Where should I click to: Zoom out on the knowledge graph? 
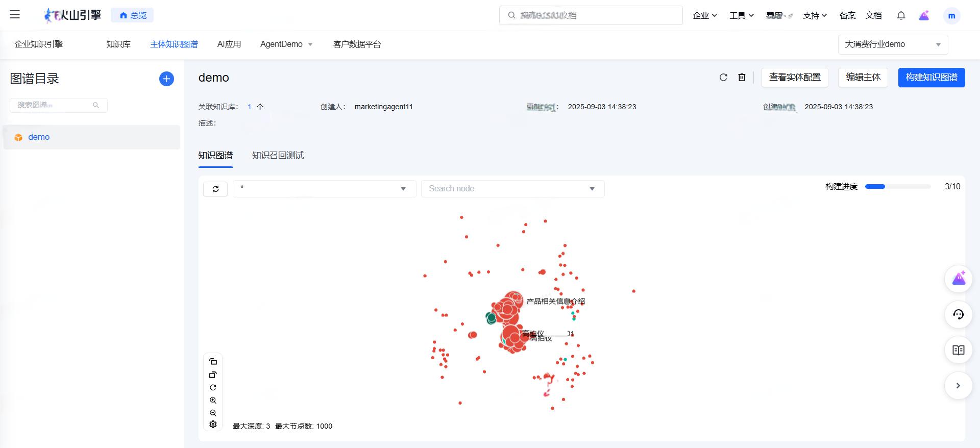coord(213,413)
